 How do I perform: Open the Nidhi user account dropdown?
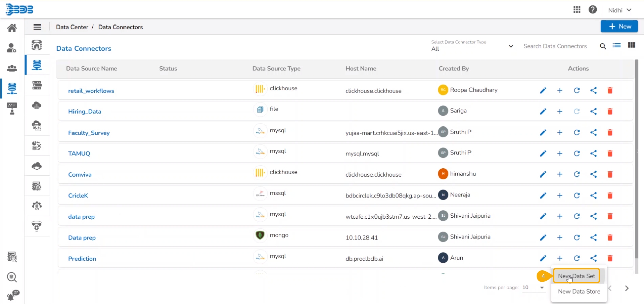pyautogui.click(x=620, y=10)
